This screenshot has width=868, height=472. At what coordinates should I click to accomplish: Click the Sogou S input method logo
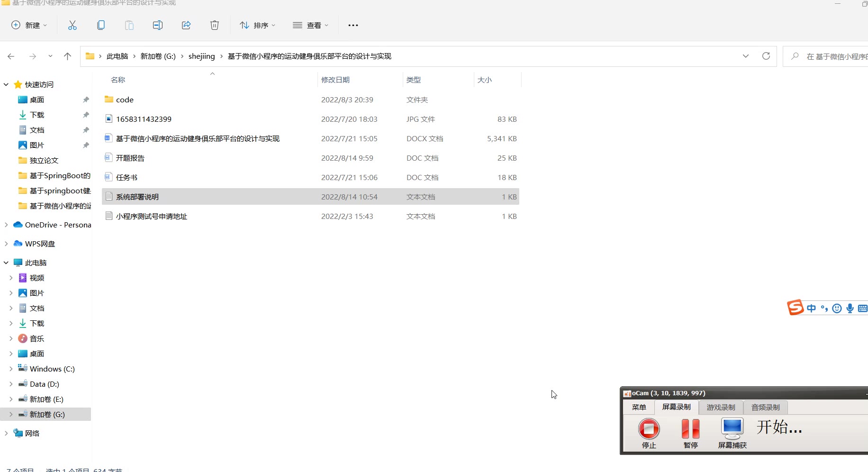point(796,308)
